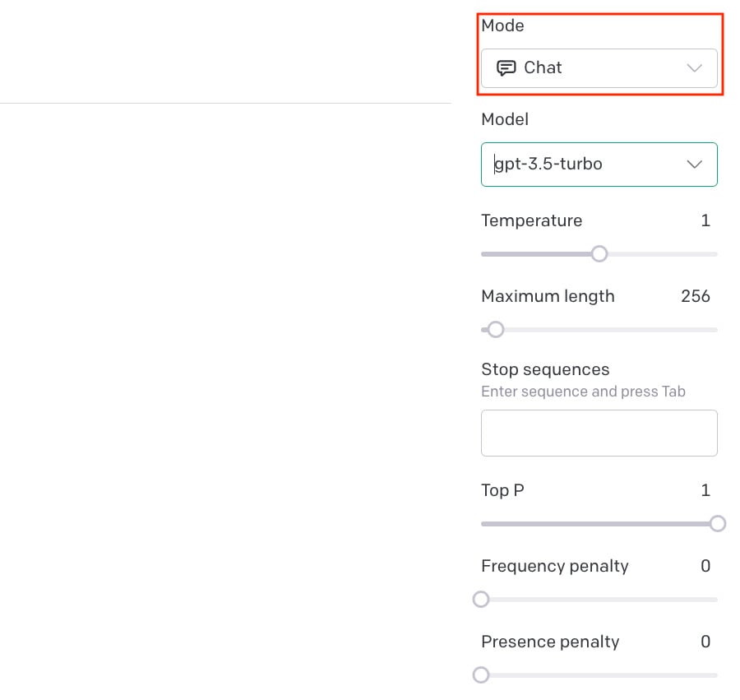This screenshot has width=740, height=700.
Task: Select the "Chat" mode text
Action: pyautogui.click(x=543, y=67)
